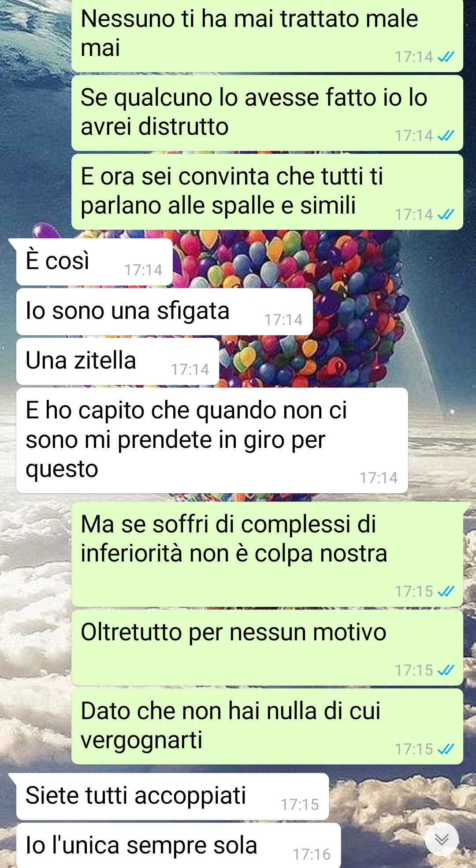476x868 pixels.
Task: Select sent message 'E ora sei convinta'
Action: pos(267,192)
